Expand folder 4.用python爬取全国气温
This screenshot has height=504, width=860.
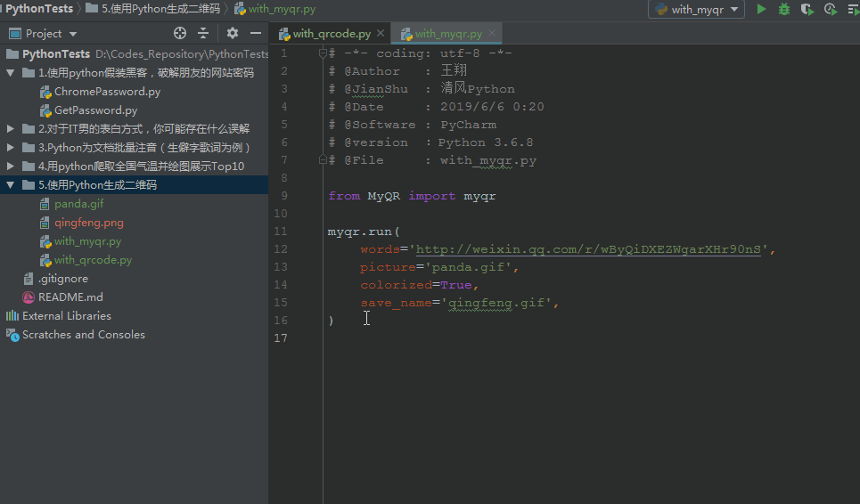(x=11, y=166)
